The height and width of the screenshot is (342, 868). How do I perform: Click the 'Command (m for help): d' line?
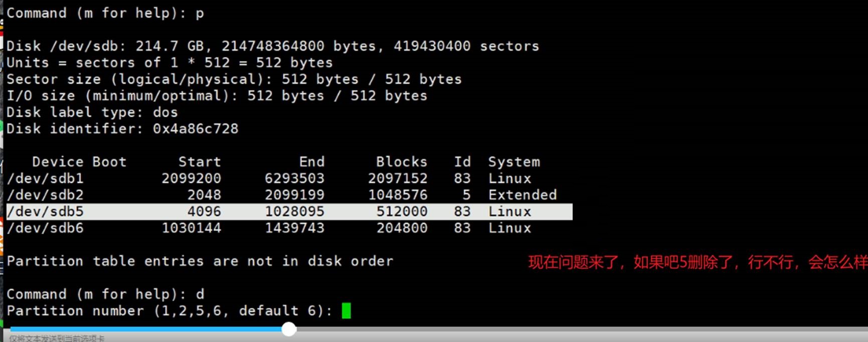click(x=105, y=294)
